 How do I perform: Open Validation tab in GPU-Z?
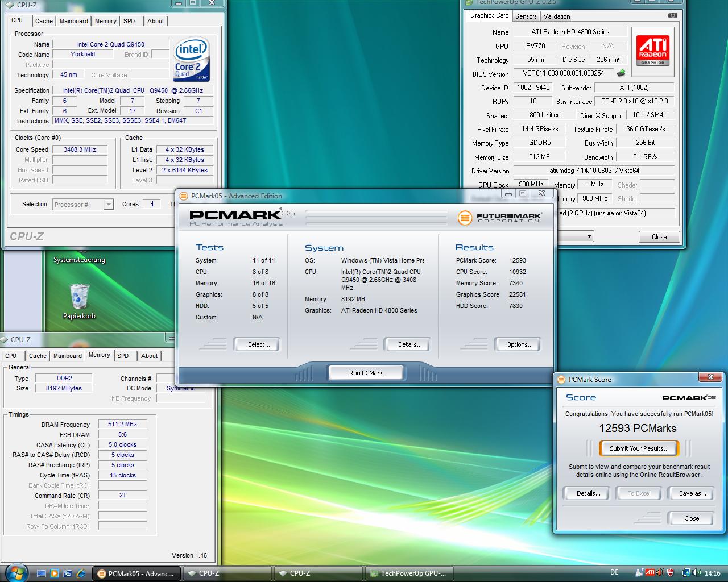[557, 16]
